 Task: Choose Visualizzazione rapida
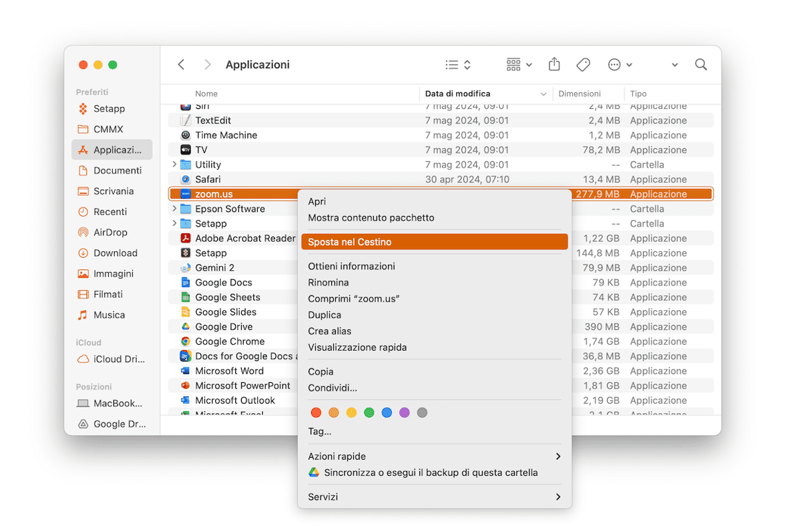[434, 348]
